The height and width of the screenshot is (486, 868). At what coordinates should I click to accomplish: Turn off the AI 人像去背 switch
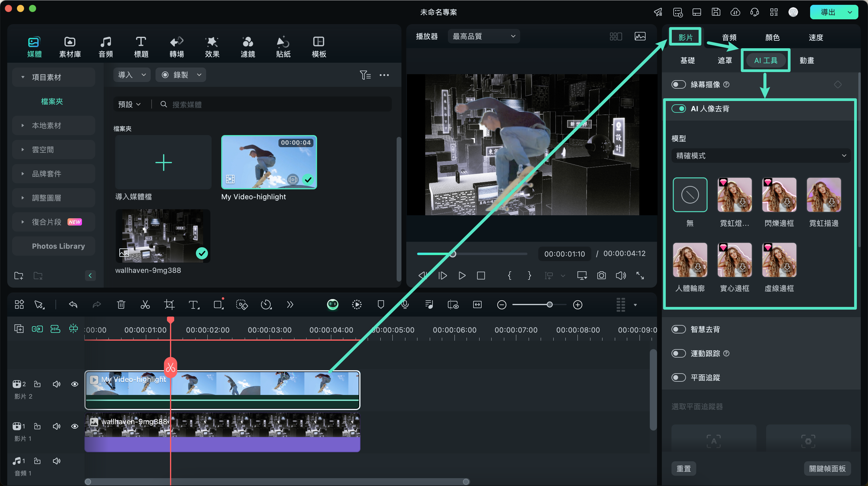(x=678, y=109)
